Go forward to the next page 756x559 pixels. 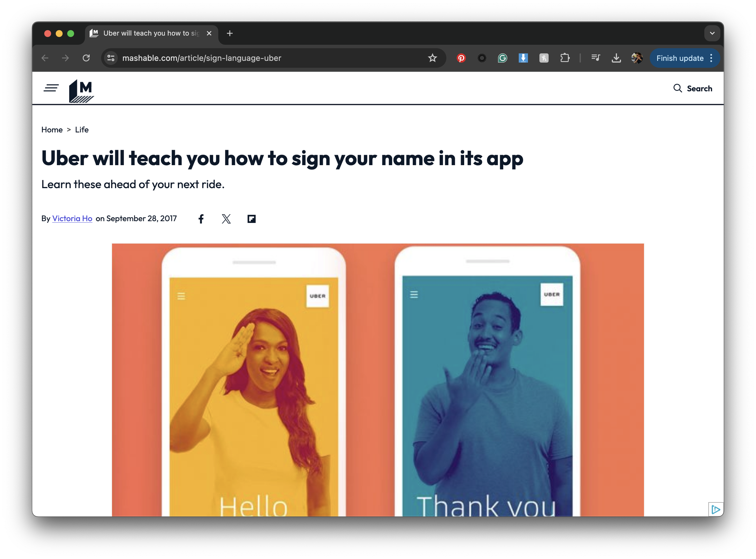point(66,58)
